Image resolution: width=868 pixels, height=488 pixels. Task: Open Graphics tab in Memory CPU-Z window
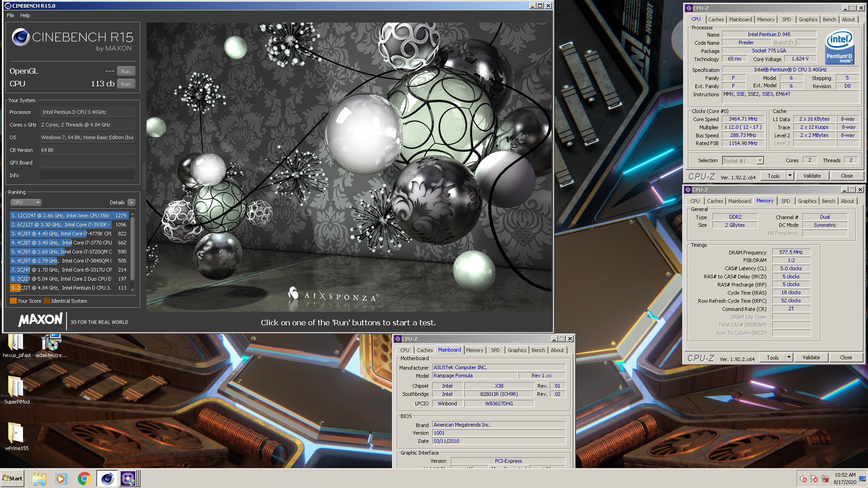pyautogui.click(x=807, y=201)
